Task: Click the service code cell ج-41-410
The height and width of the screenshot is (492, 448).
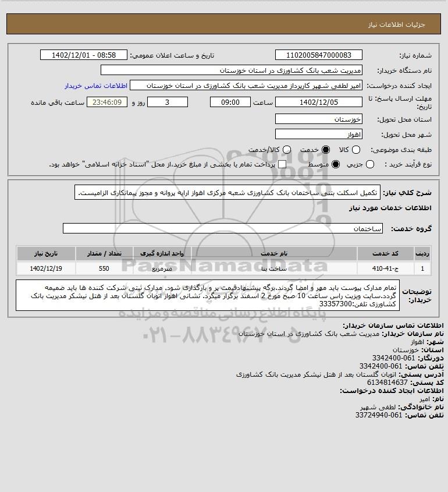Action: (385, 268)
